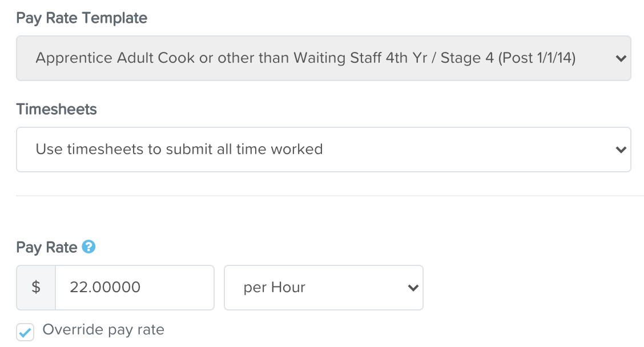Click the Pay Rate help question mark icon
644x347 pixels.
point(88,247)
